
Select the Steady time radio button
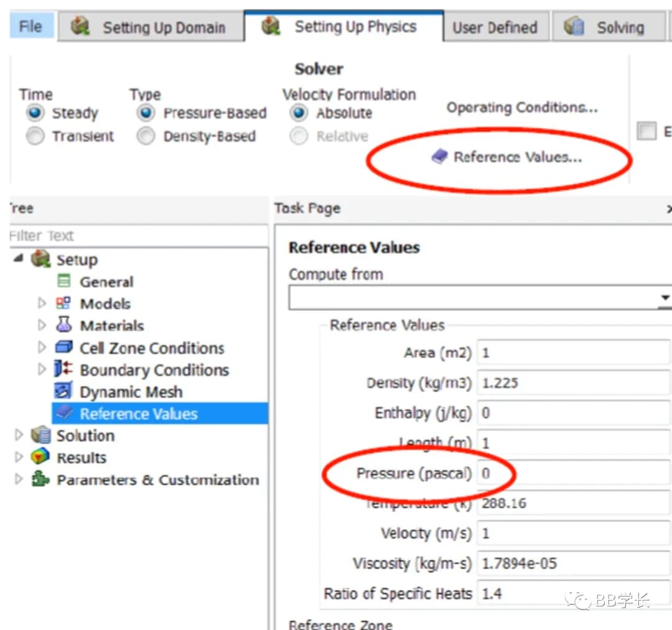coord(36,113)
